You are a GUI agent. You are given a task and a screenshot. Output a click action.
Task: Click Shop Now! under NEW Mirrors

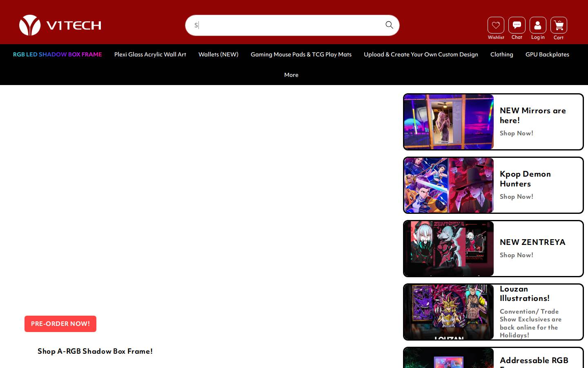[517, 133]
